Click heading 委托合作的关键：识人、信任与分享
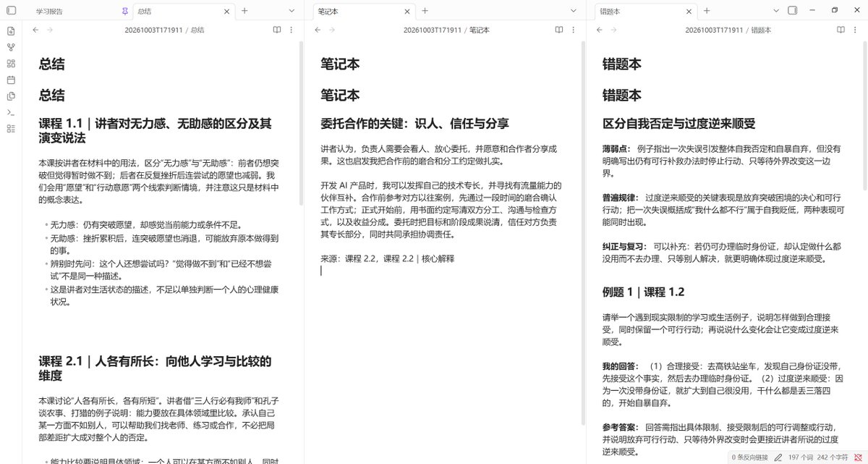The width and height of the screenshot is (868, 464). pyautogui.click(x=414, y=123)
